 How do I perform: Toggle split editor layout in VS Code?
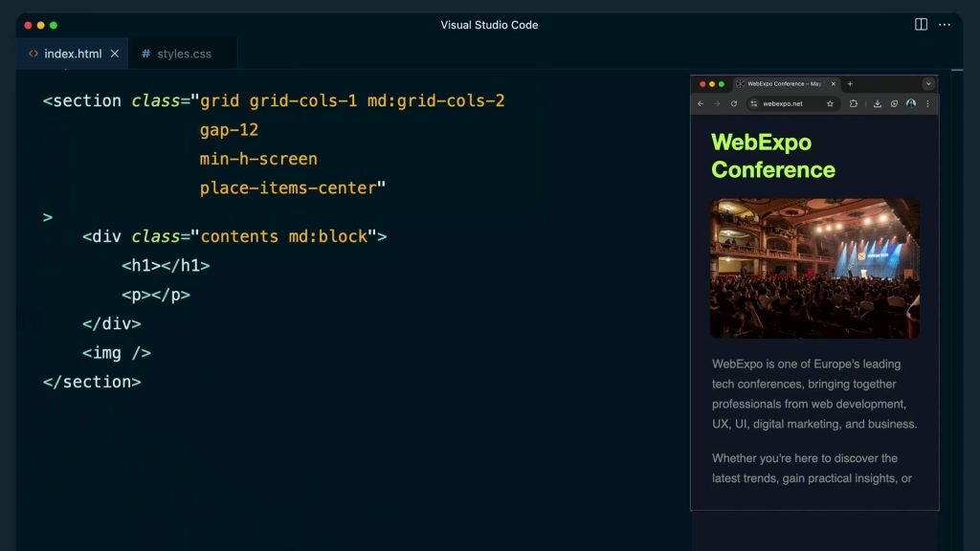[921, 25]
